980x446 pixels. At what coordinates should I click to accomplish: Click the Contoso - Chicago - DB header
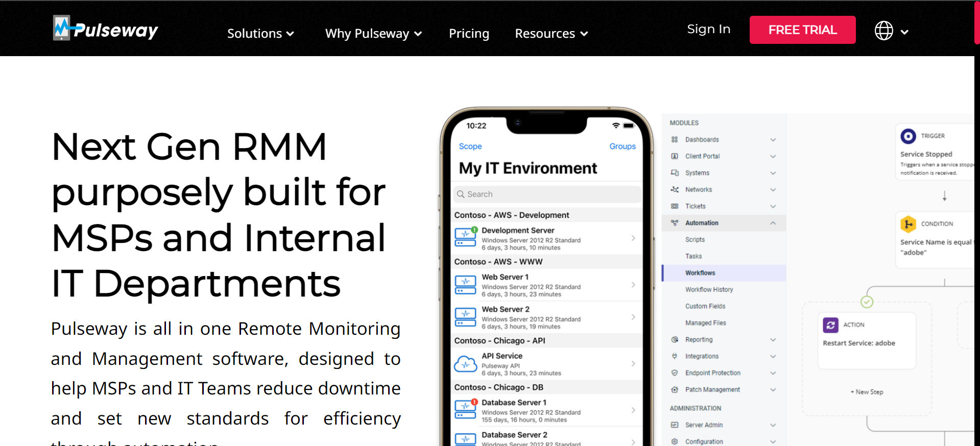pos(499,387)
